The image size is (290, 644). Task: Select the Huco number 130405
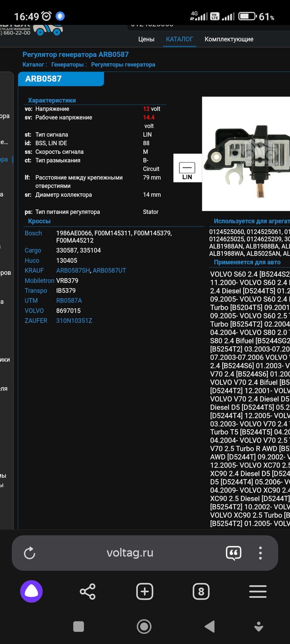coord(67,260)
